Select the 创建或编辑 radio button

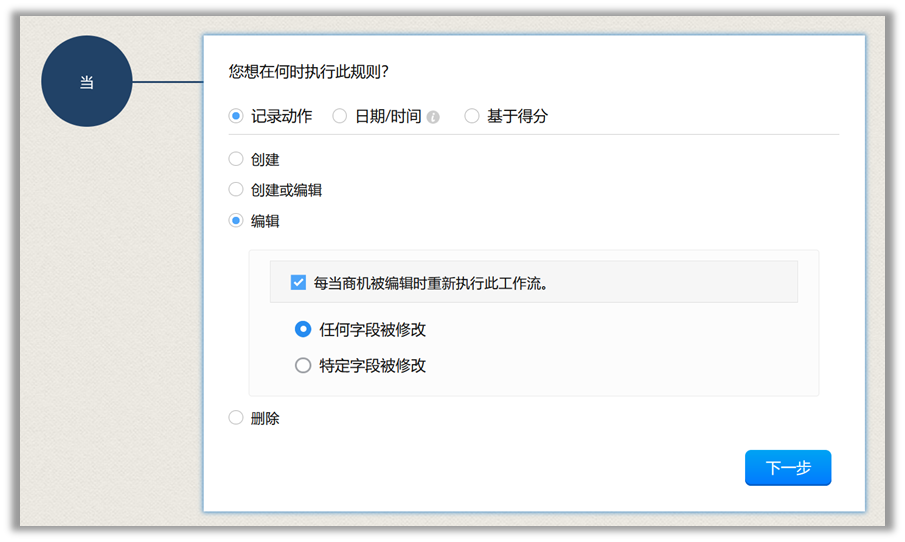click(236, 189)
